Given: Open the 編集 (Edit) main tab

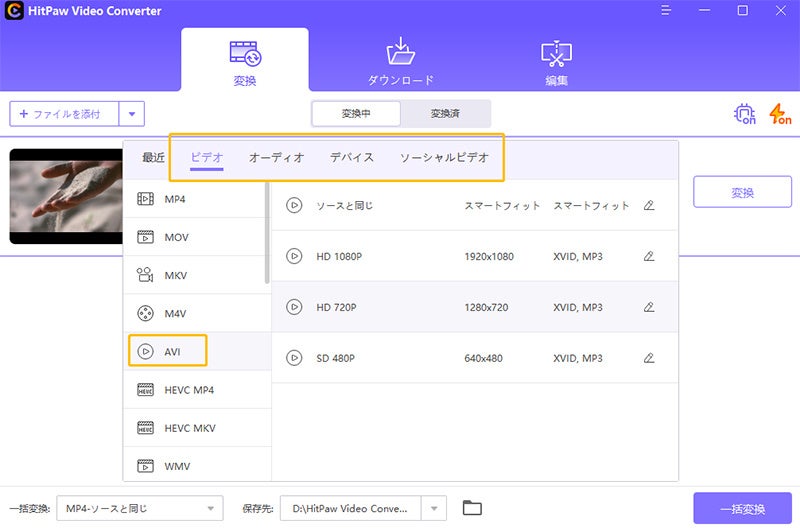Looking at the screenshot, I should coord(556,62).
